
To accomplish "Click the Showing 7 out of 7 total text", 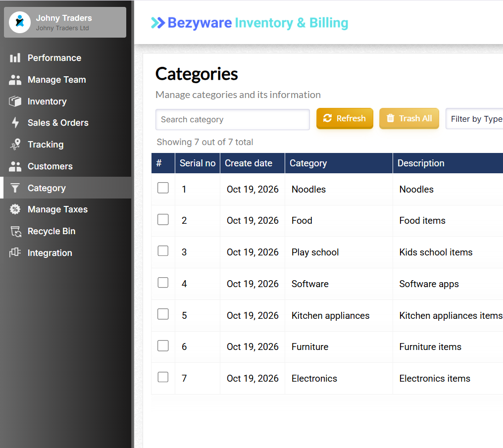I will click(x=204, y=142).
